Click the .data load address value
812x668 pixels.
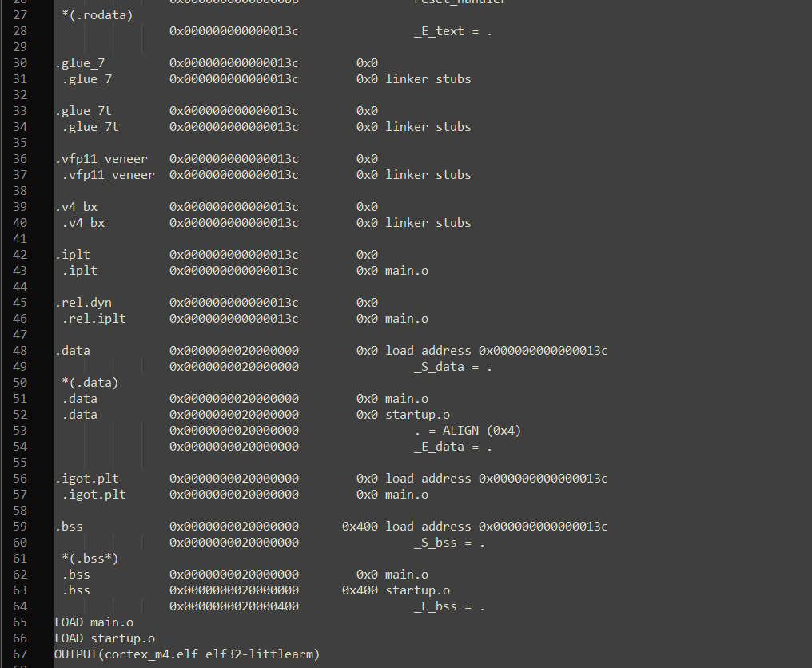[543, 351]
